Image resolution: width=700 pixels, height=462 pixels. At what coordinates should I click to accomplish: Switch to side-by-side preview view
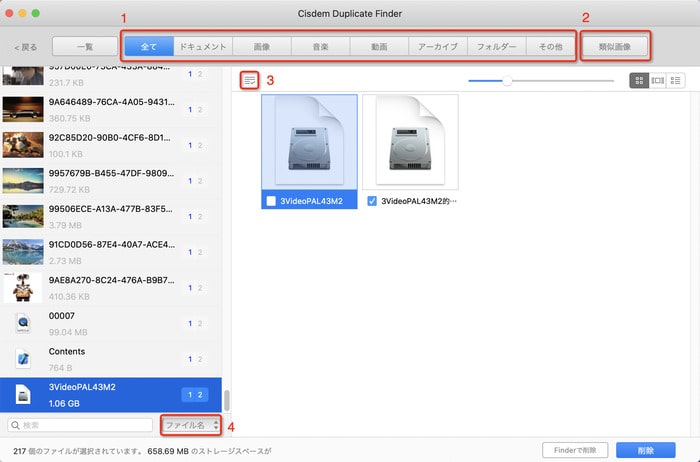coord(657,80)
